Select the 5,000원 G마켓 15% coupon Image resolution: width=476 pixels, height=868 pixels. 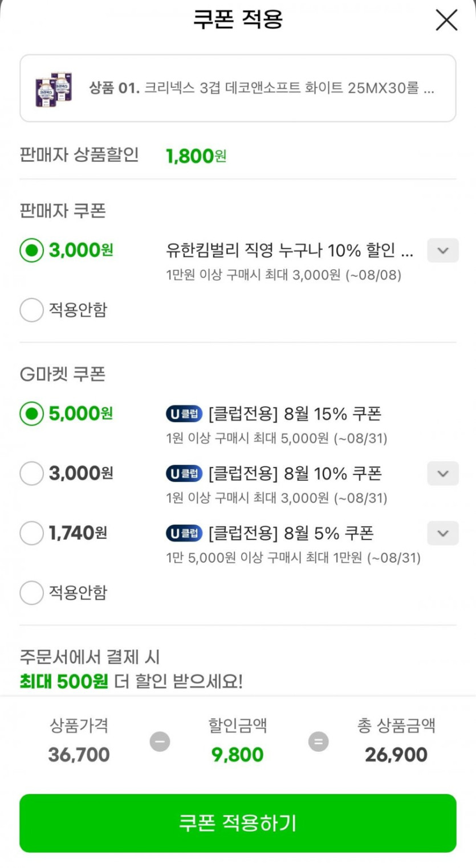point(31,413)
